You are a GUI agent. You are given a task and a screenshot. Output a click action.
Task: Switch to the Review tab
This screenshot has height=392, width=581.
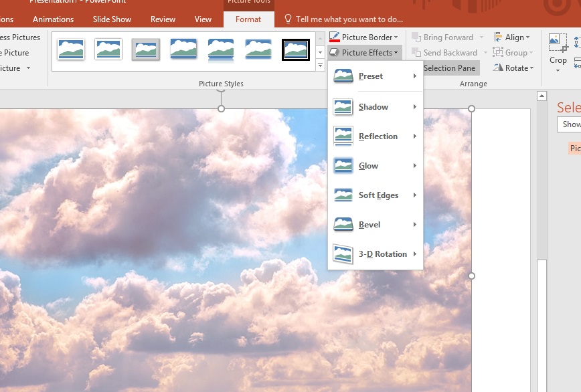(x=163, y=19)
